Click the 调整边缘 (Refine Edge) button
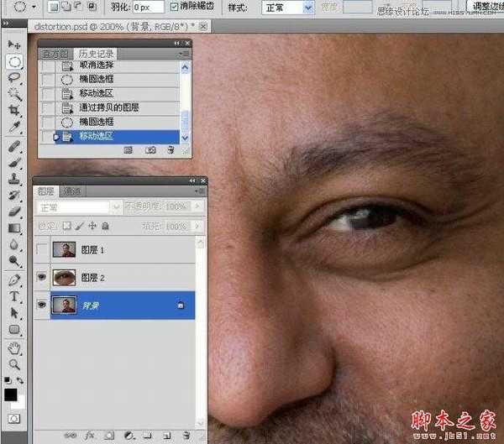The height and width of the screenshot is (444, 504). click(x=484, y=6)
